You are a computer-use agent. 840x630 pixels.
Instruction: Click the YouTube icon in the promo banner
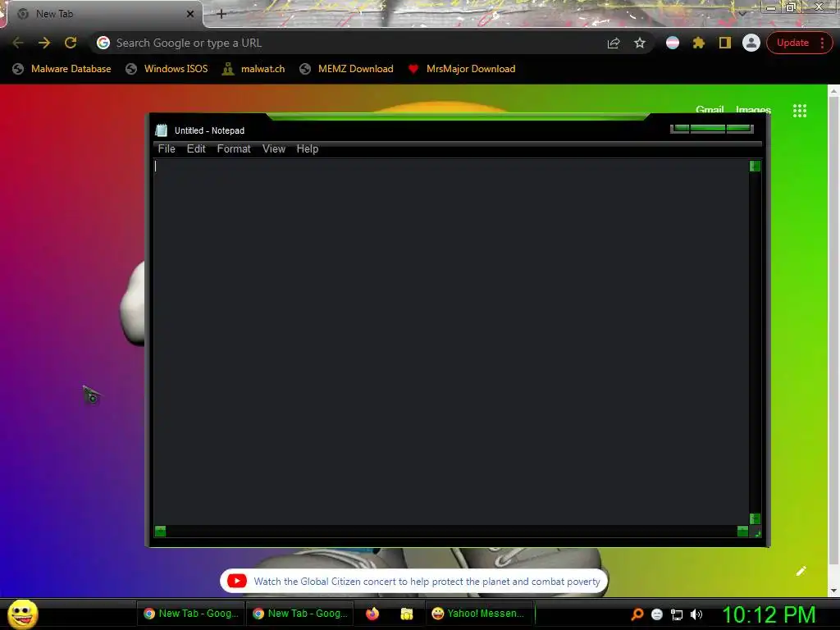click(x=237, y=582)
